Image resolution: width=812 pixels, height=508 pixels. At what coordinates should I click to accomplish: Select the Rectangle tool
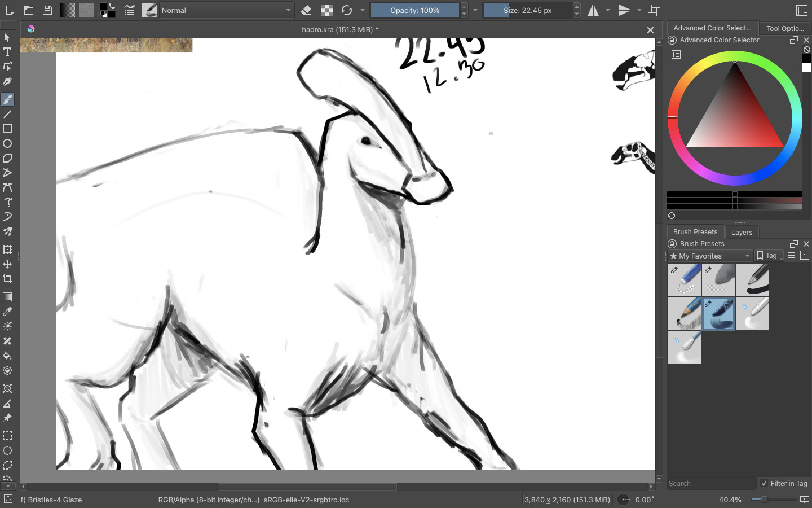pyautogui.click(x=7, y=129)
